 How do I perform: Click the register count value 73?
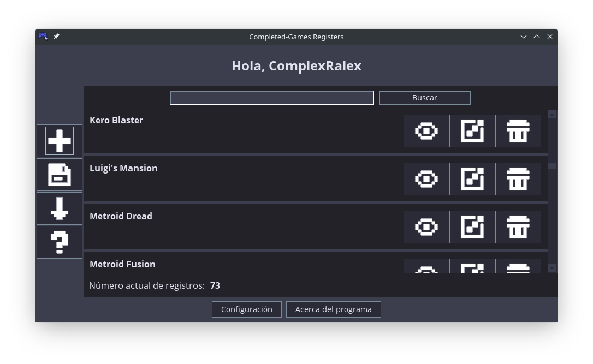click(215, 286)
